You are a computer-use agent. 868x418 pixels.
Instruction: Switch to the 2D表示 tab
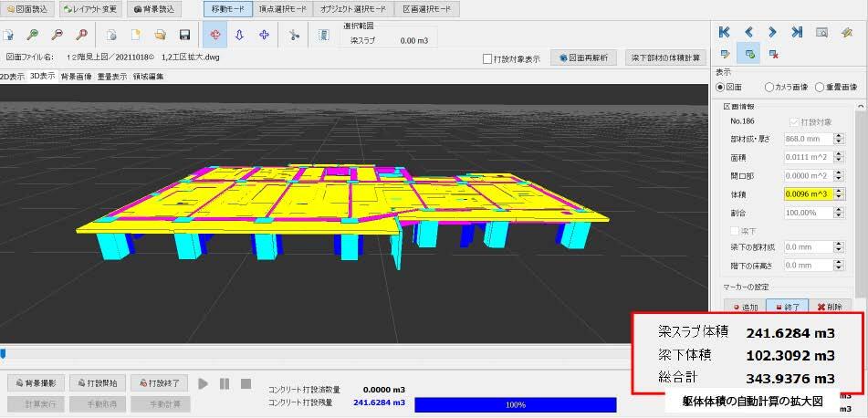(x=13, y=77)
